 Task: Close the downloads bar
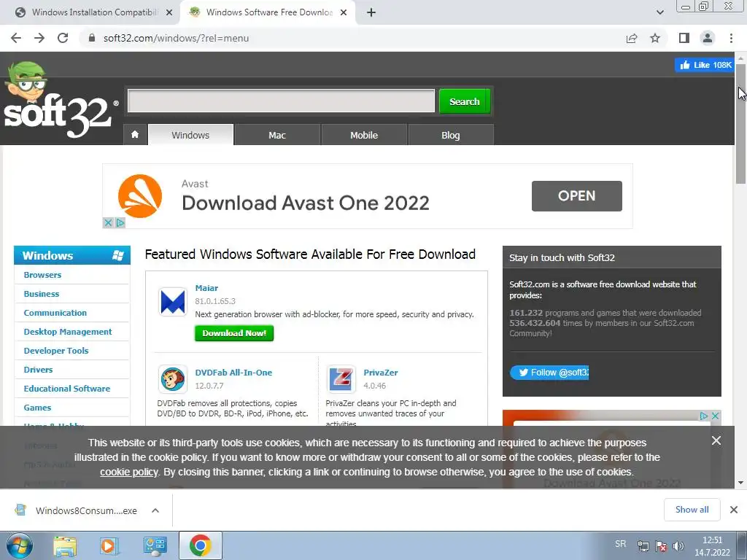point(734,510)
